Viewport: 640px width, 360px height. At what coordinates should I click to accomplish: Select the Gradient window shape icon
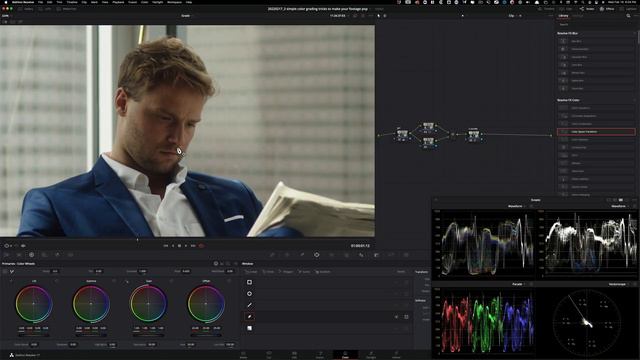pos(249,328)
